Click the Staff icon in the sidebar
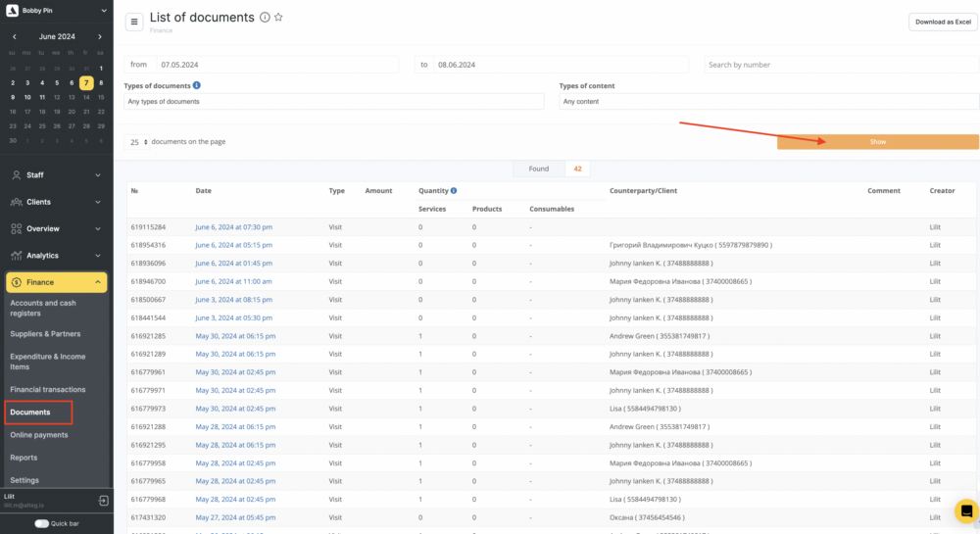 [x=17, y=175]
